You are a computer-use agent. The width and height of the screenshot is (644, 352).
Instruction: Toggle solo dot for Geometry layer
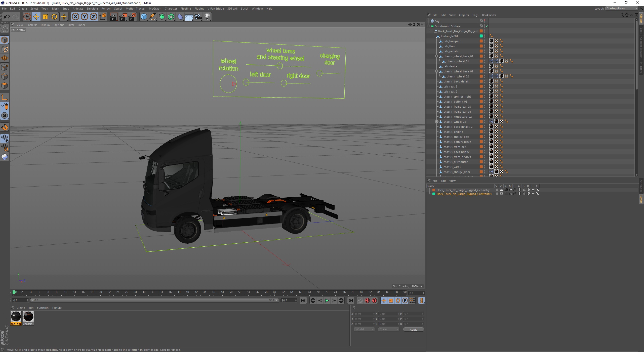click(497, 190)
